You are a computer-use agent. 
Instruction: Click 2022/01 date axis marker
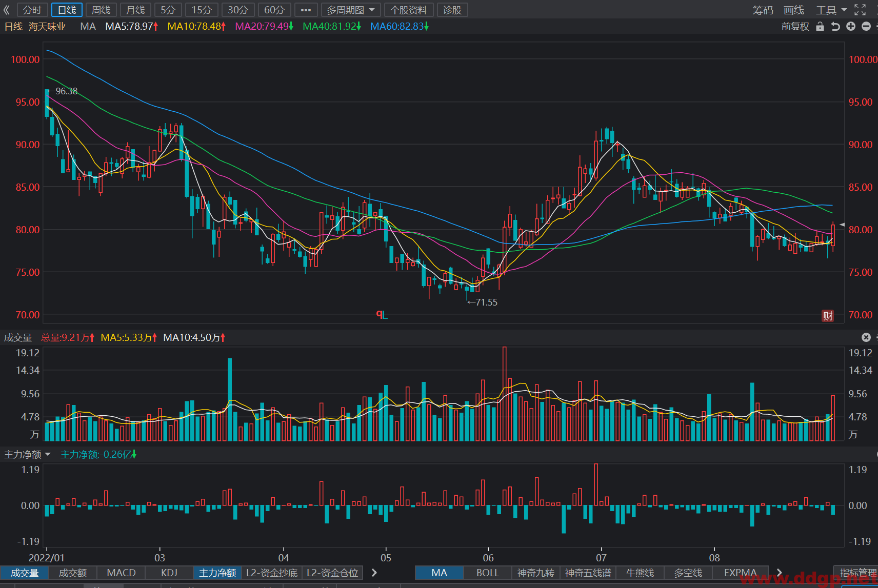[47, 558]
